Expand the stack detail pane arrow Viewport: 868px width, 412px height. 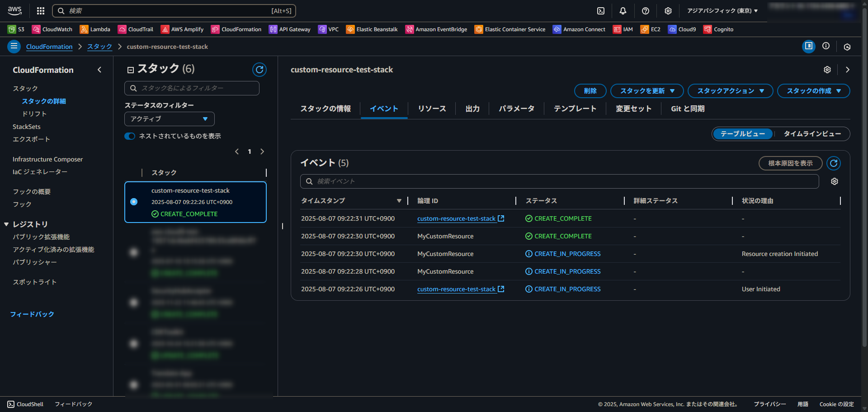coord(848,70)
